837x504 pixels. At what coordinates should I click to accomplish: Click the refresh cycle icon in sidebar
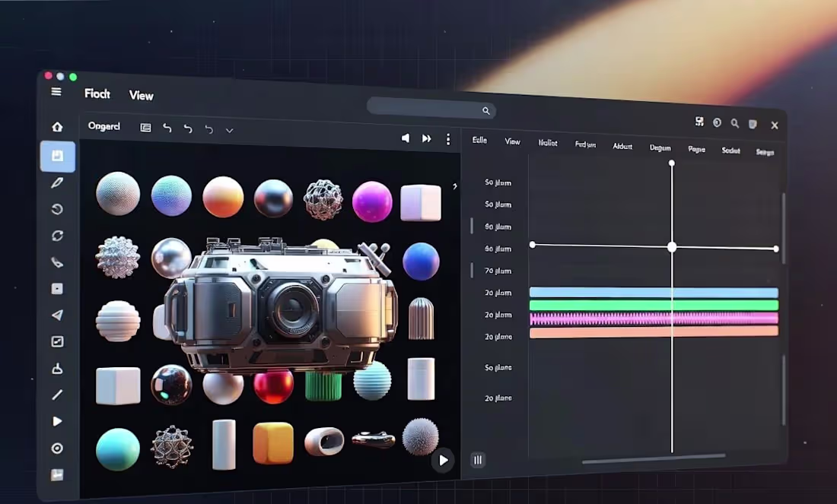[57, 236]
